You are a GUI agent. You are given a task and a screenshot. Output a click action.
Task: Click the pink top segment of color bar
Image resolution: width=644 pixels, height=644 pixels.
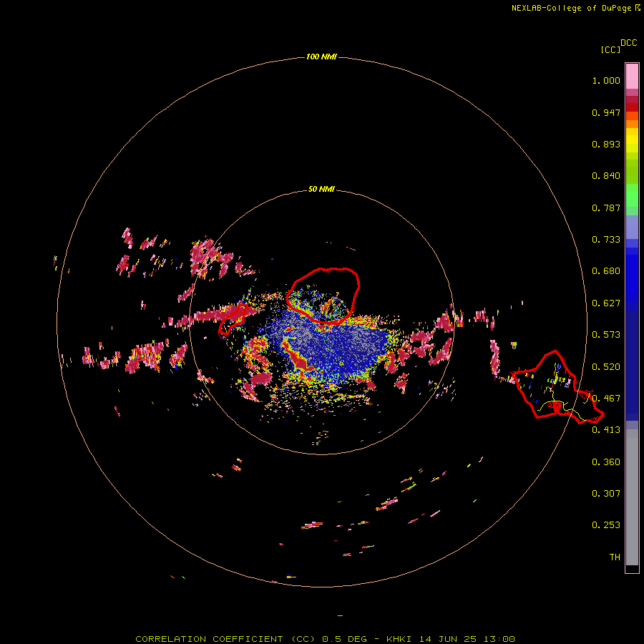pos(632,76)
